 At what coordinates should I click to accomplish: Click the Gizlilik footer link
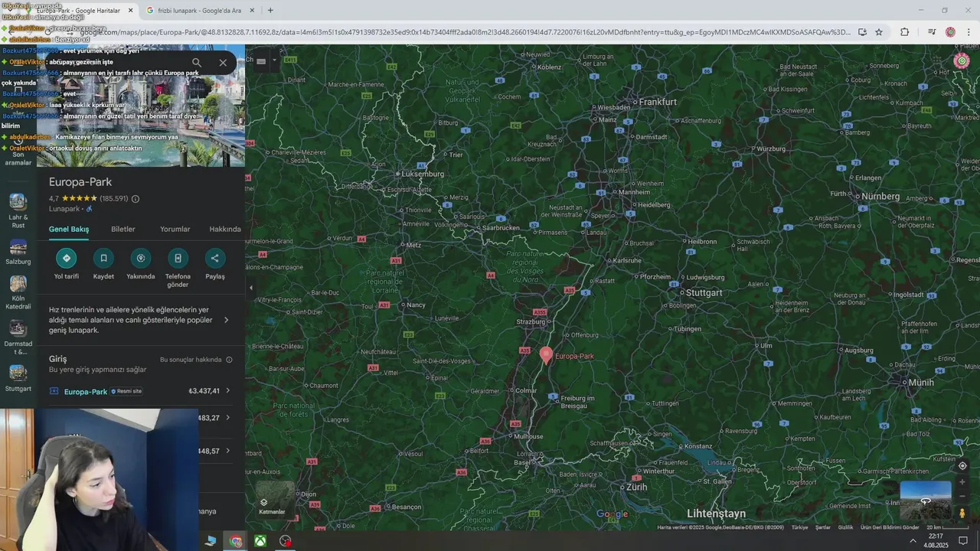tap(845, 527)
